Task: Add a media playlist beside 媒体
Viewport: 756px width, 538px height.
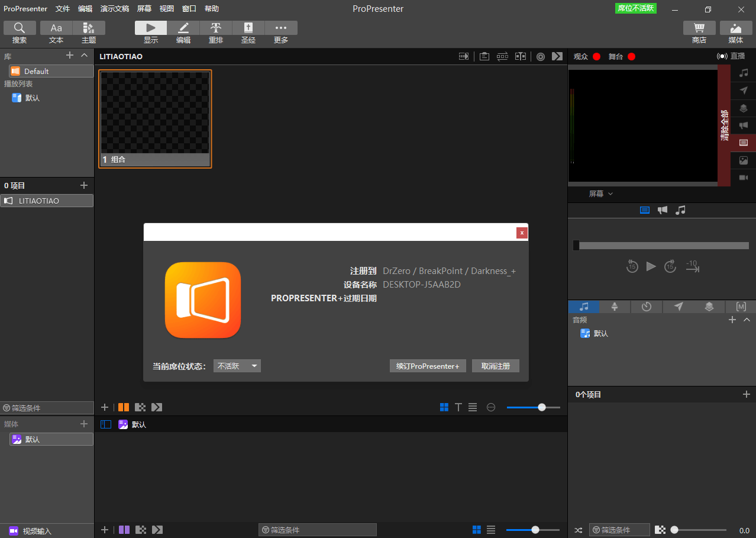Action: [x=84, y=424]
